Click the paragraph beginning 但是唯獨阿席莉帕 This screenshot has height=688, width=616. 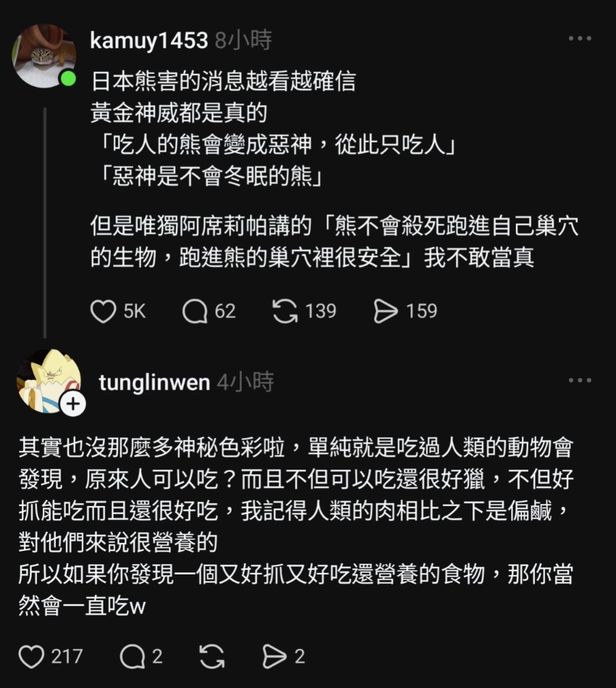[334, 242]
